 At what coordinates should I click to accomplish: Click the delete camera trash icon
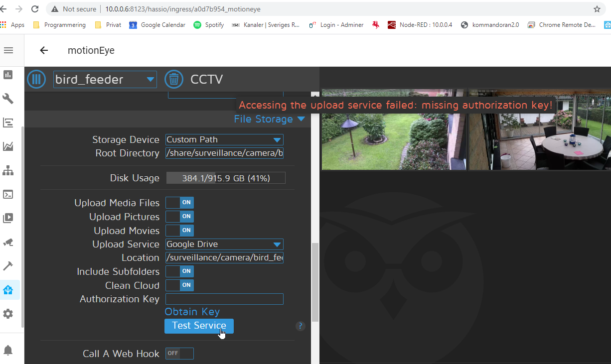(173, 79)
